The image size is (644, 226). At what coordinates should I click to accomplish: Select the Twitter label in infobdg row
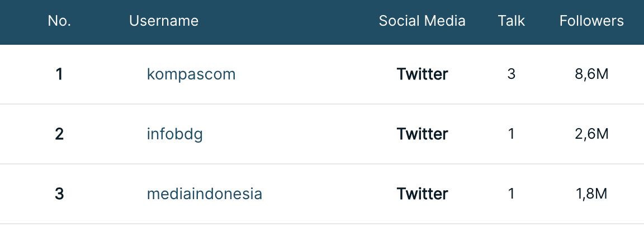pos(422,134)
